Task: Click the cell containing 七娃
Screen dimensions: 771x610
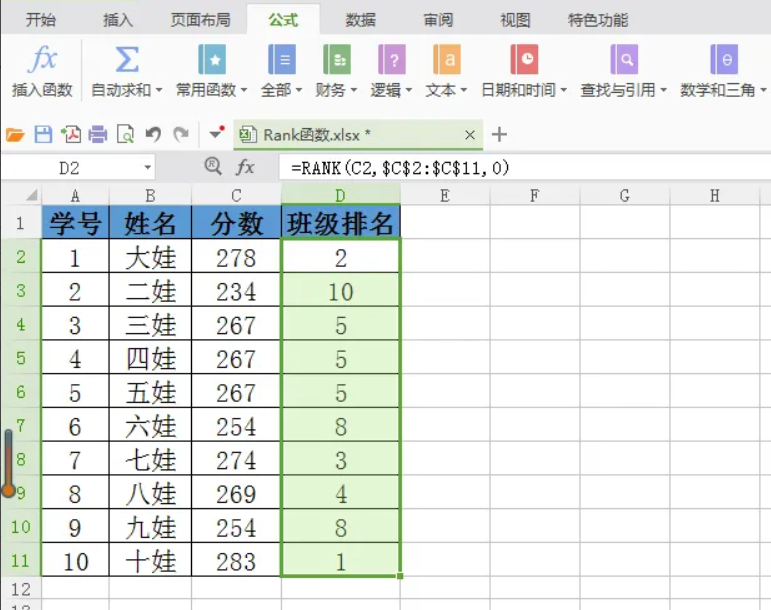Action: tap(150, 460)
